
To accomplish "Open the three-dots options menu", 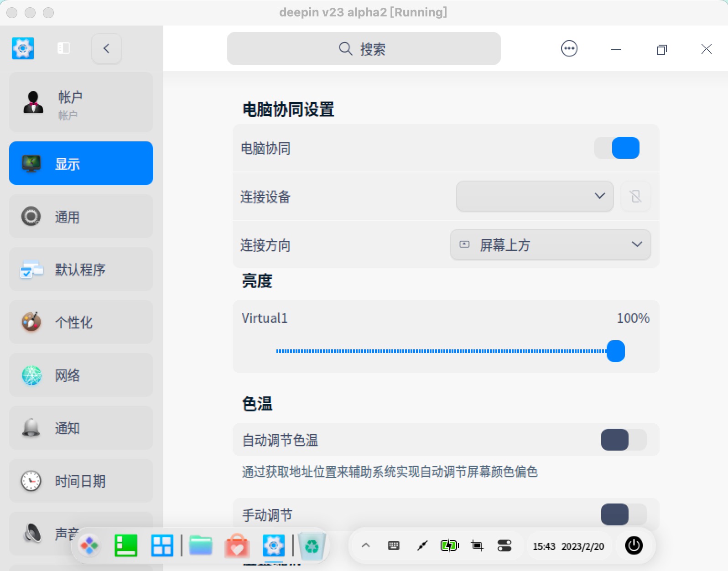I will pyautogui.click(x=569, y=48).
